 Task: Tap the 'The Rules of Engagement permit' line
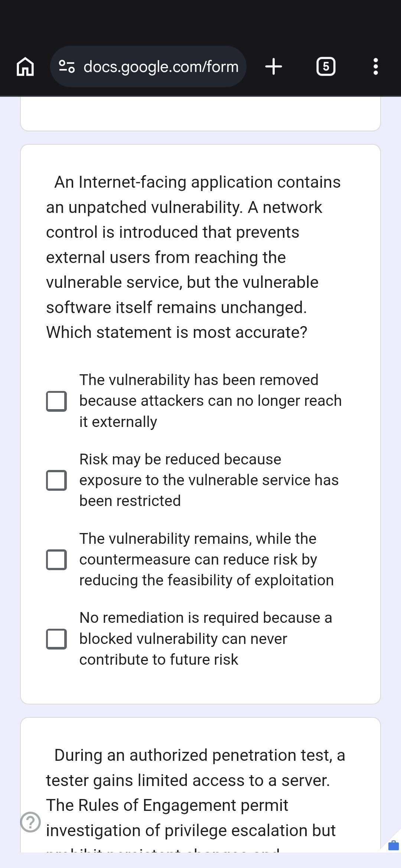tap(167, 805)
